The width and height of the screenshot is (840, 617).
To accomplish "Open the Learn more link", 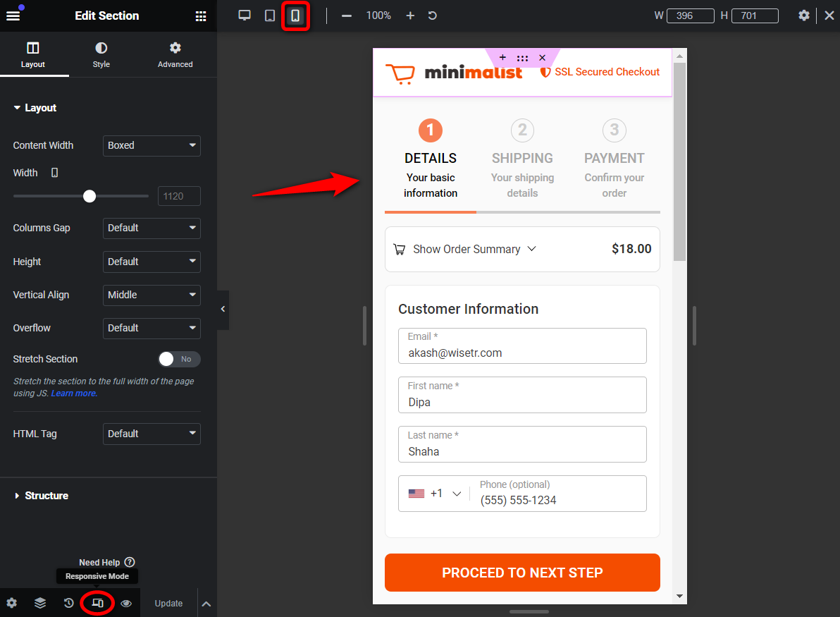I will click(x=74, y=393).
